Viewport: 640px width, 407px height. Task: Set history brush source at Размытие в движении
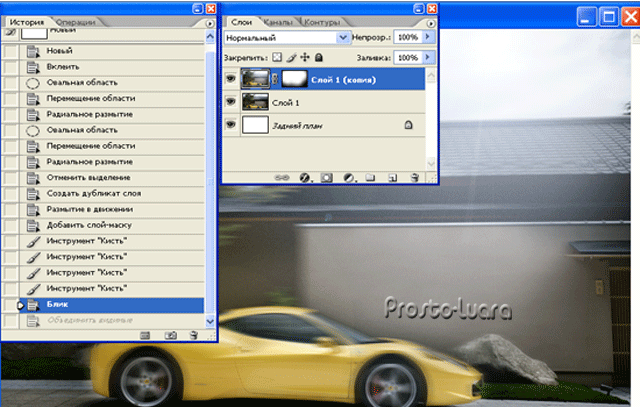(x=11, y=210)
